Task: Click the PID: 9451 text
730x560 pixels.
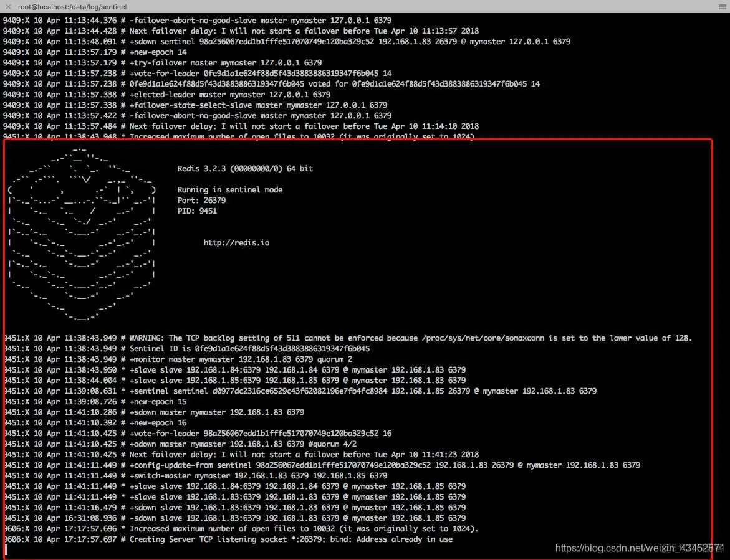Action: pos(198,211)
